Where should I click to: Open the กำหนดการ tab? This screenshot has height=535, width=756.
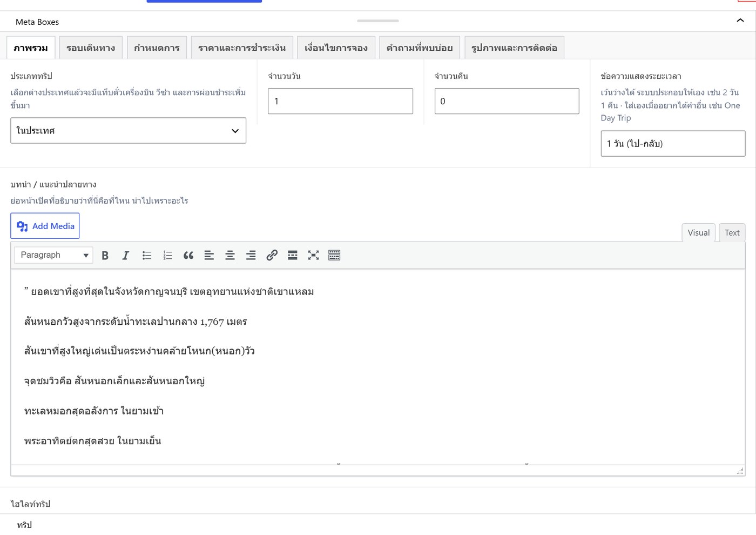coord(157,48)
